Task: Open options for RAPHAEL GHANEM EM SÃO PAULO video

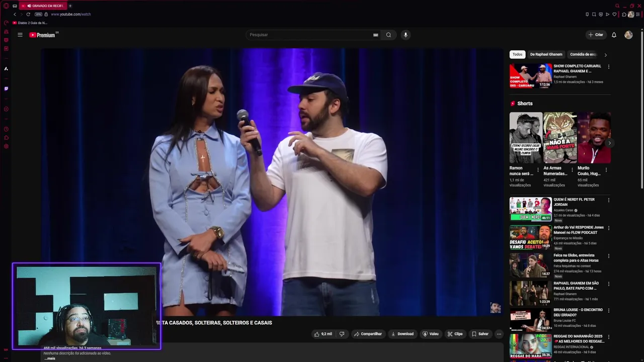Action: click(x=608, y=284)
